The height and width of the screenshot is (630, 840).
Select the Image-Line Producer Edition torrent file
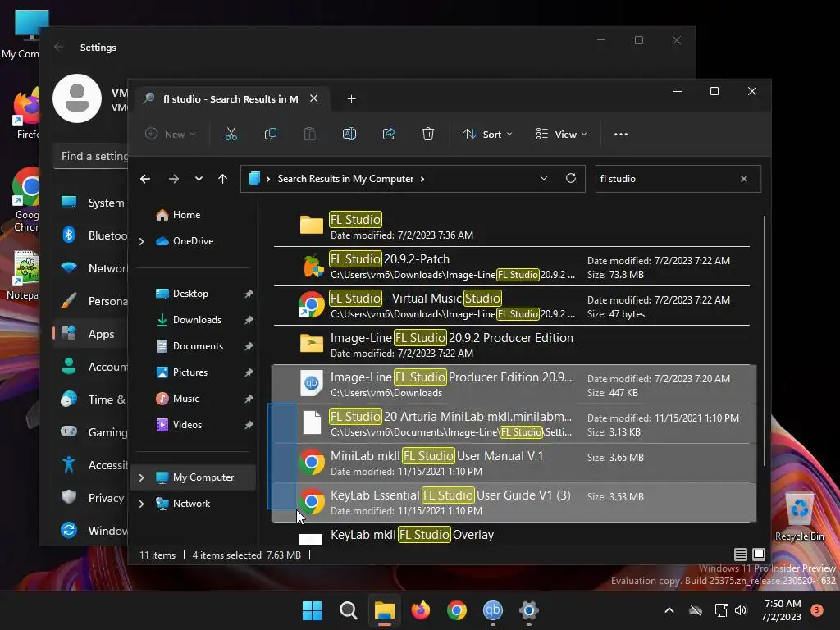514,384
